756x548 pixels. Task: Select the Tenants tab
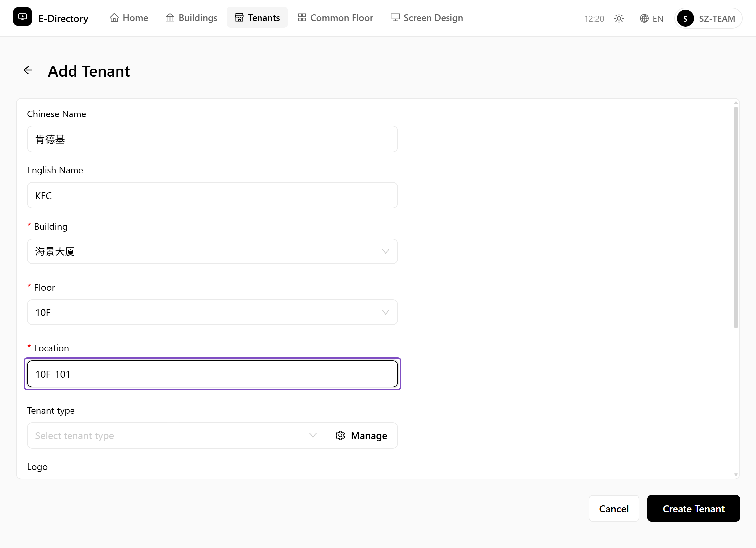[x=257, y=18]
